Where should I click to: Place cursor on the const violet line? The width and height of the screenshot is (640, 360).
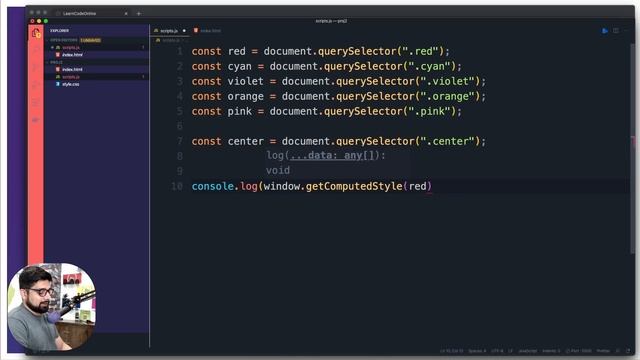pyautogui.click(x=339, y=81)
